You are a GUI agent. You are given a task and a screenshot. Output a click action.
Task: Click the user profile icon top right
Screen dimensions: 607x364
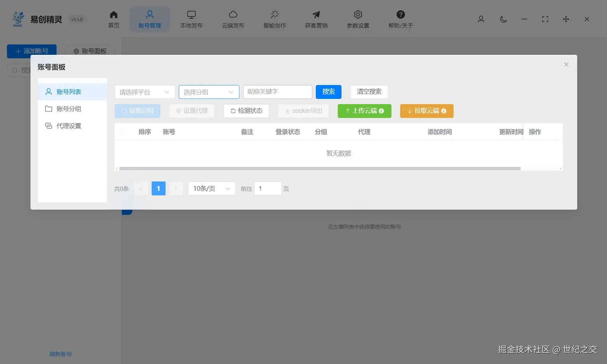point(481,19)
